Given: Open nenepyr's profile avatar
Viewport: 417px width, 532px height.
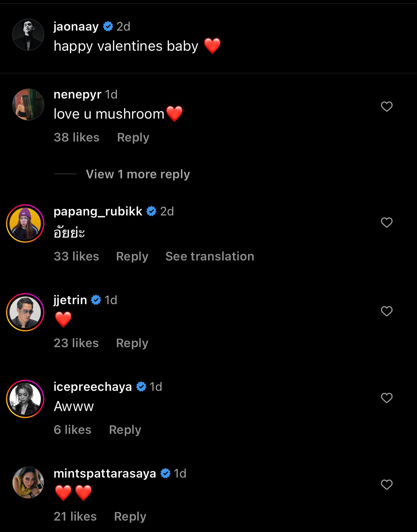Looking at the screenshot, I should tap(28, 105).
